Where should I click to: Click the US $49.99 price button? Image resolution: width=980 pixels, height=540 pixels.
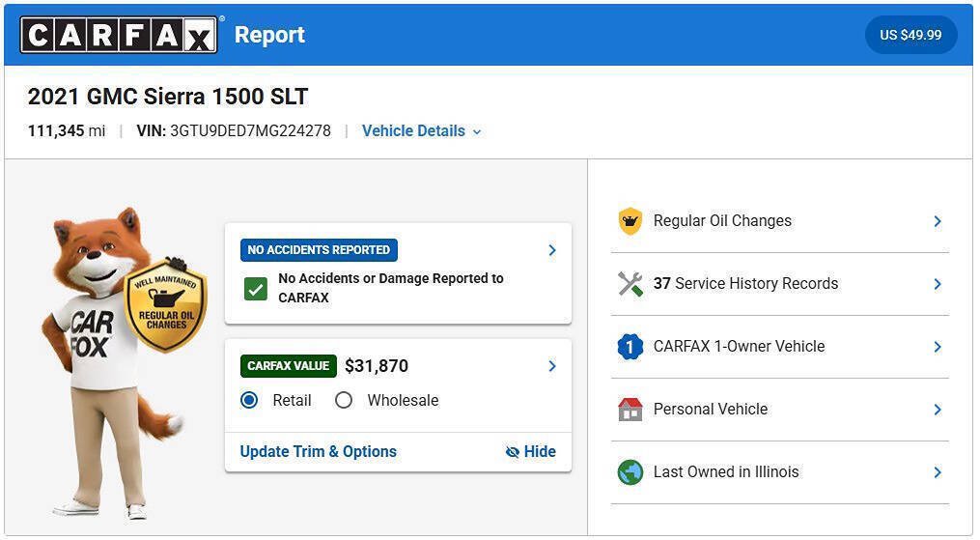[910, 35]
